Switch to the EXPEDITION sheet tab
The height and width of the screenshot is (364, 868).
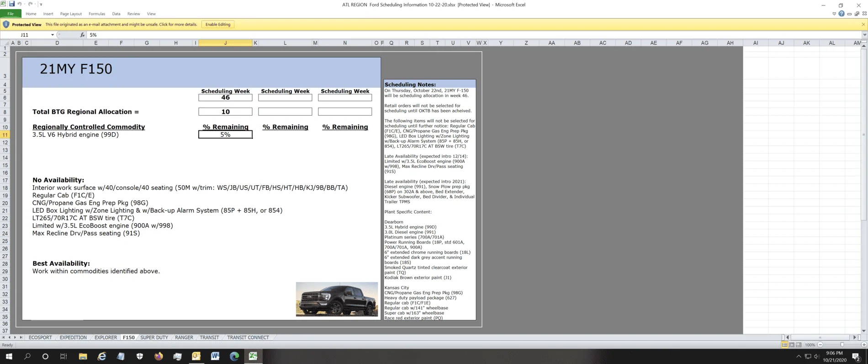point(73,337)
